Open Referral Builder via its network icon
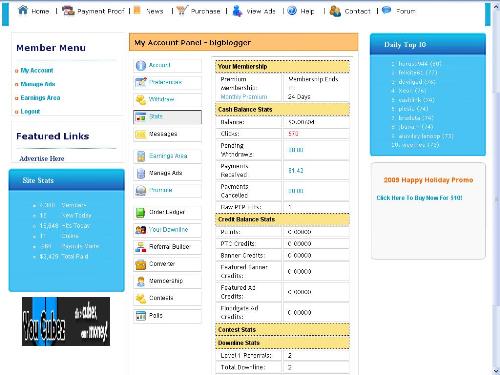Image resolution: width=500 pixels, height=375 pixels. 141,247
